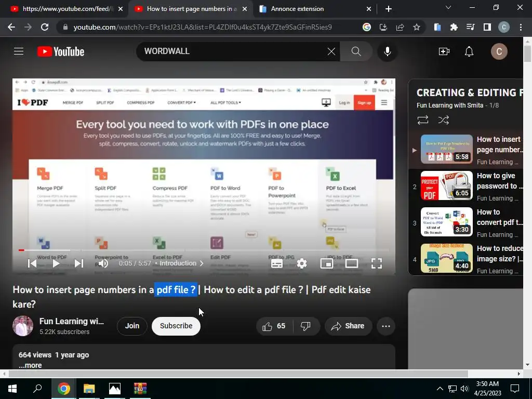Show hidden system tray icons
This screenshot has height=399, width=532.
(x=440, y=389)
